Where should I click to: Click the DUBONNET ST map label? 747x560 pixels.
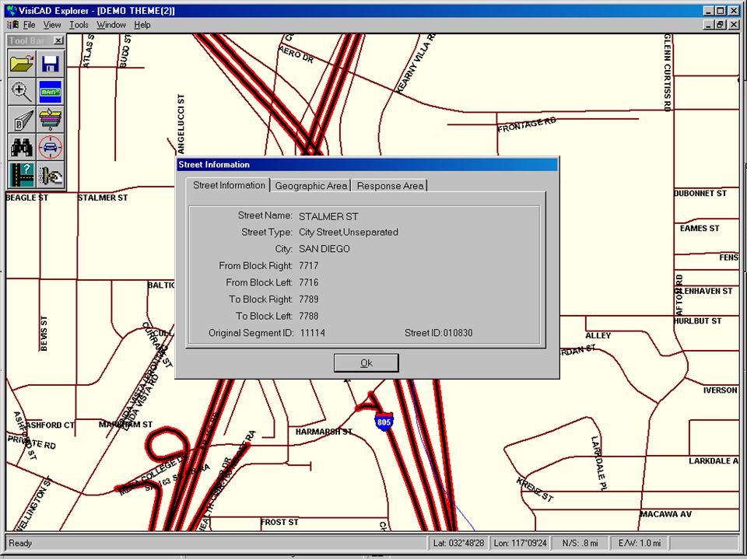click(x=700, y=194)
